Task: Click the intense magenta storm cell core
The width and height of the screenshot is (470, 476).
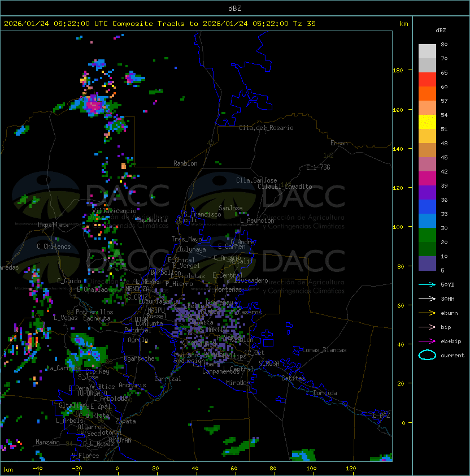Action: [x=94, y=106]
